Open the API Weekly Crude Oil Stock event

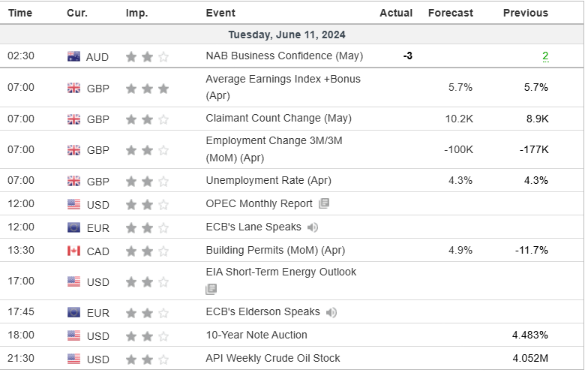(x=273, y=359)
